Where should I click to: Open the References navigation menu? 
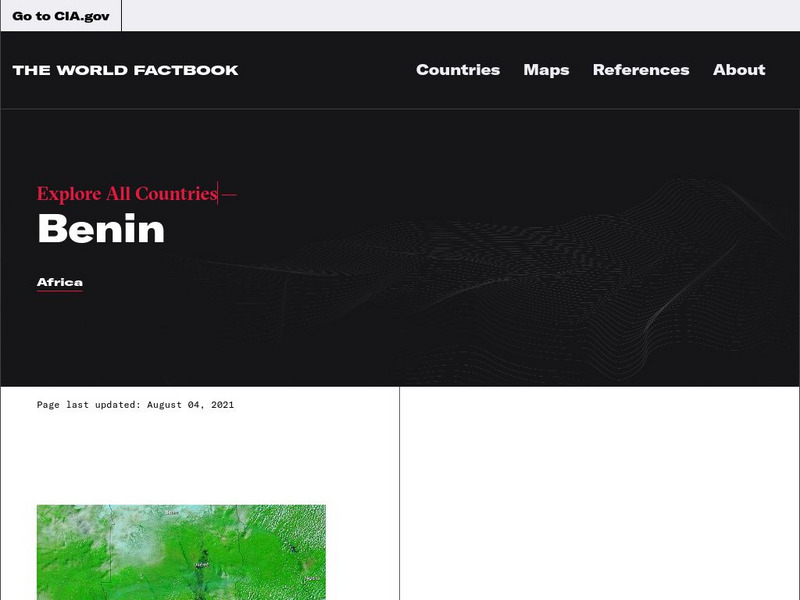click(640, 70)
